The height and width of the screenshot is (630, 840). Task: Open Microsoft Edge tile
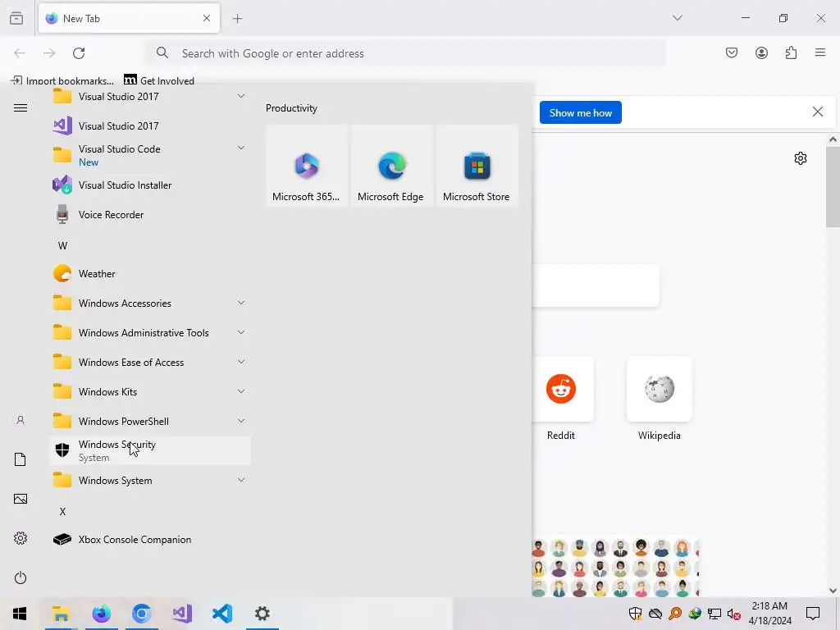coord(391,166)
